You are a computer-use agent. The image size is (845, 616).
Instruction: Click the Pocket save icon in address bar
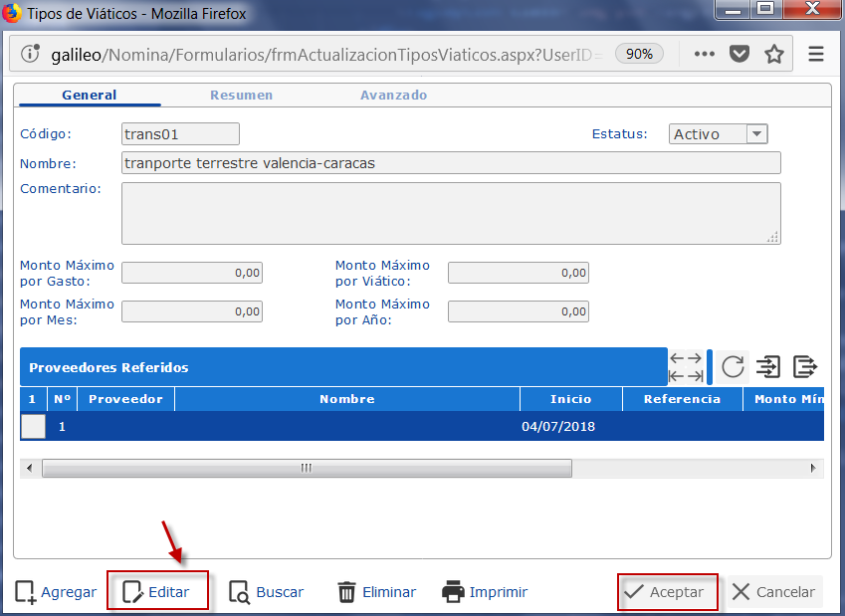[x=739, y=54]
